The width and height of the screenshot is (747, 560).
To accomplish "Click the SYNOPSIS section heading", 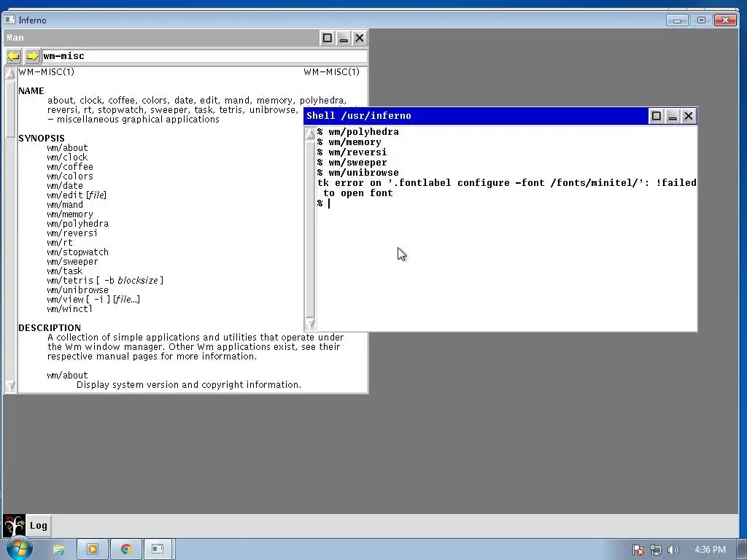I will pos(42,138).
